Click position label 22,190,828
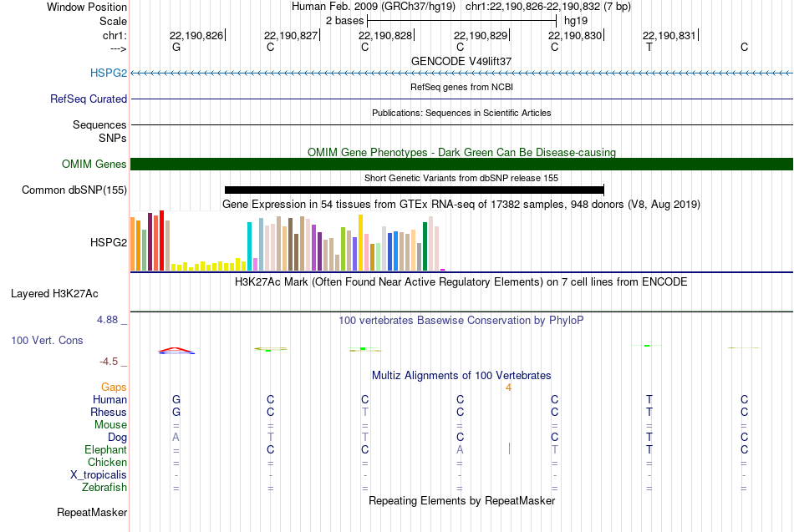The width and height of the screenshot is (794, 532). click(385, 35)
